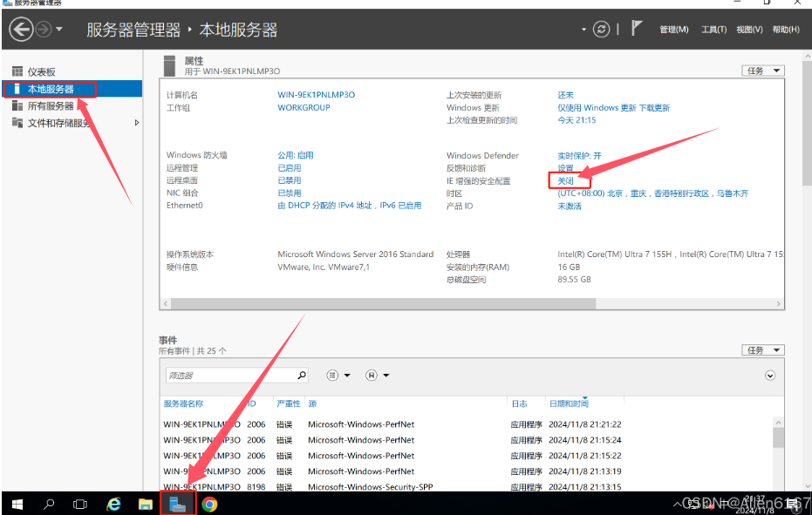Sort events by 严重性 column
Image resolution: width=812 pixels, height=515 pixels.
289,403
